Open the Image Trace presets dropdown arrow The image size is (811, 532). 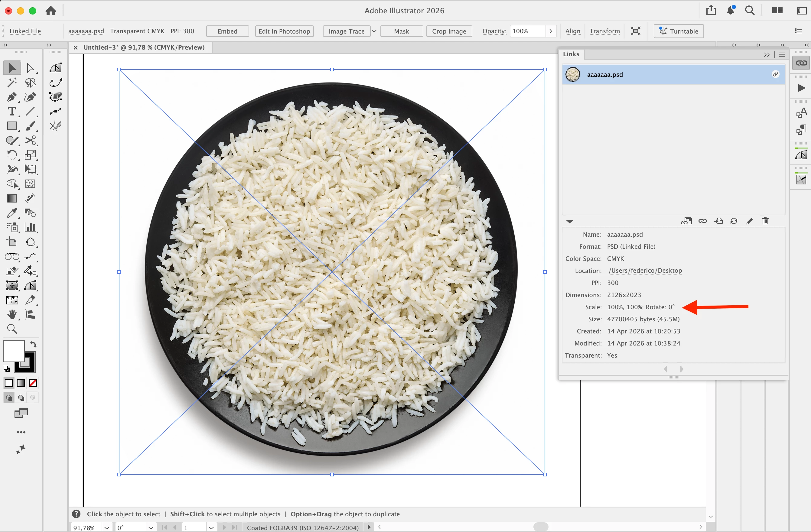tap(374, 31)
